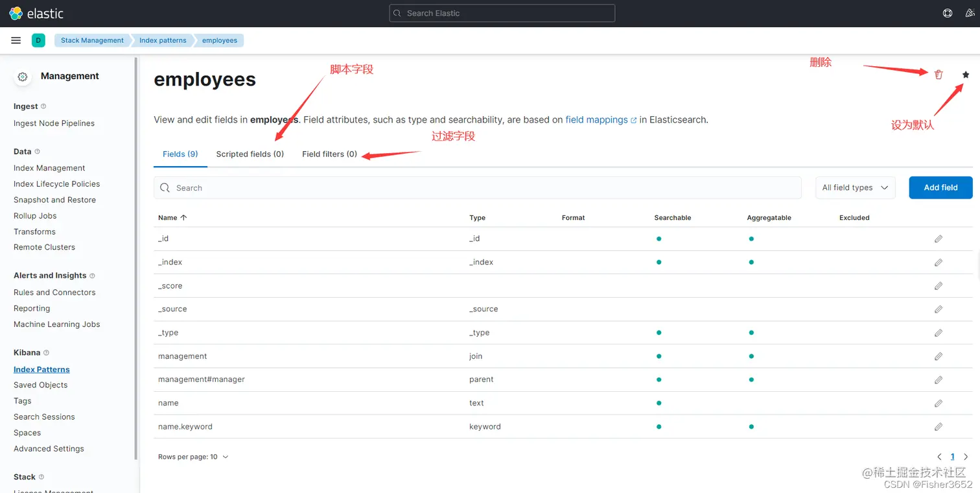Viewport: 980px width, 493px height.
Task: Open Spaces in sidebar
Action: click(27, 433)
